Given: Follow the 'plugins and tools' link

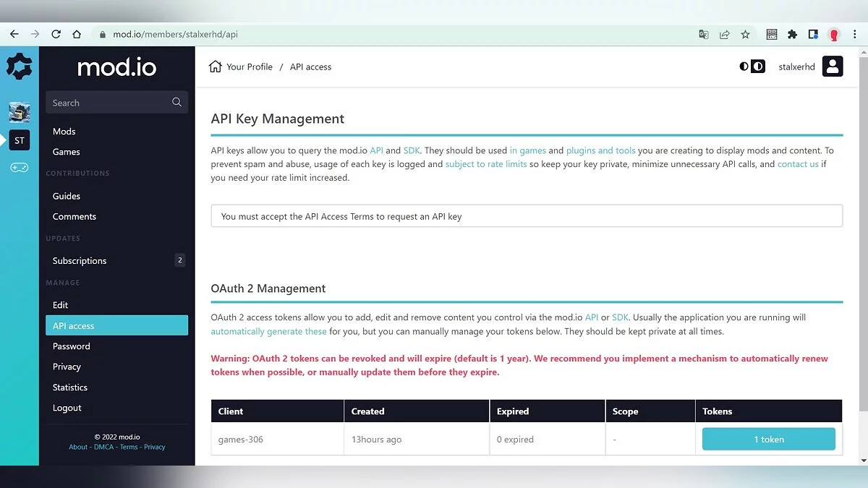Looking at the screenshot, I should [x=600, y=150].
